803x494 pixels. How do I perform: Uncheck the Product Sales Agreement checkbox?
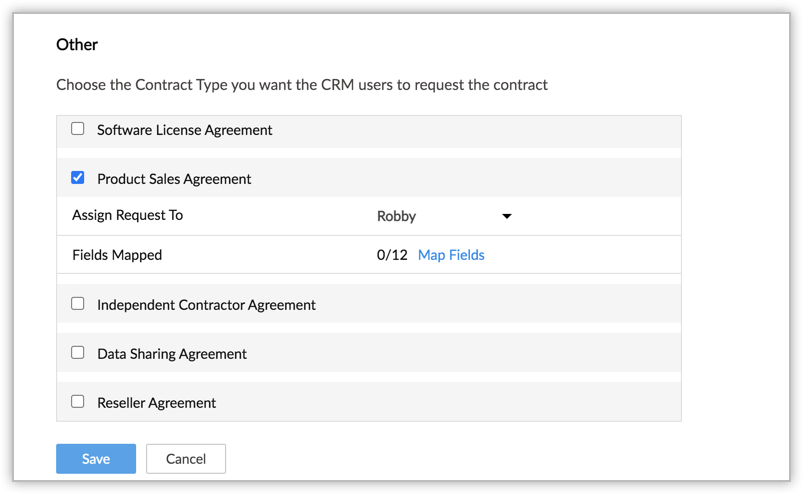78,178
